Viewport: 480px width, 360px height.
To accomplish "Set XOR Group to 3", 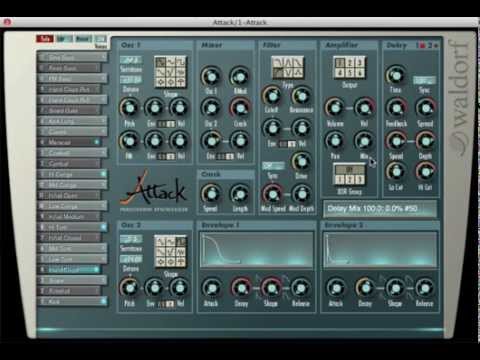I will coord(359,180).
